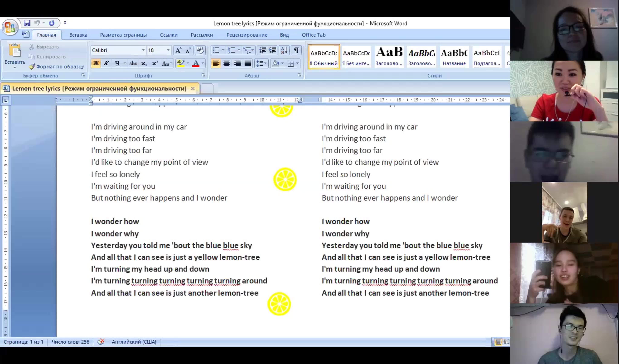Switch to Вставка ribbon tab
Viewport: 619px width, 364px height.
(x=78, y=35)
